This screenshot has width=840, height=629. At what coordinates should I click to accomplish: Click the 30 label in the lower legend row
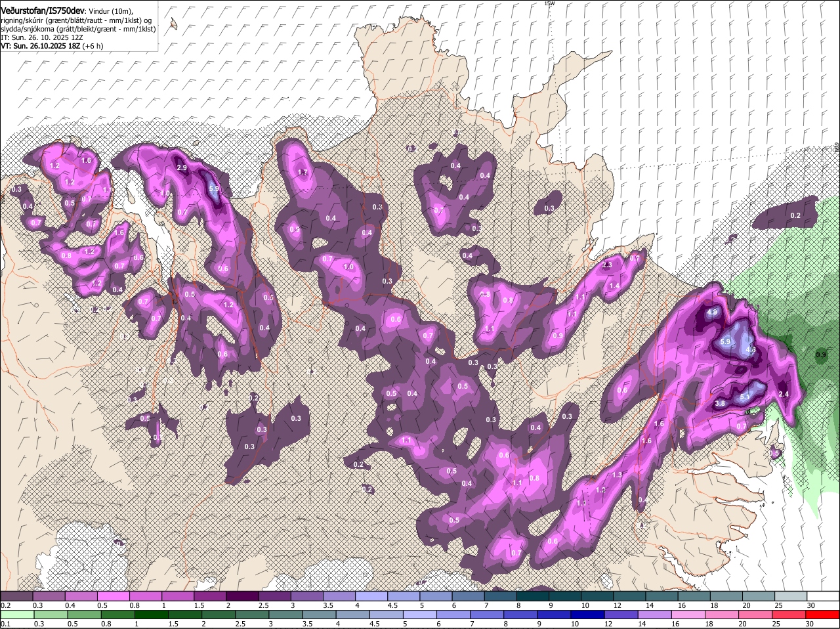click(809, 624)
